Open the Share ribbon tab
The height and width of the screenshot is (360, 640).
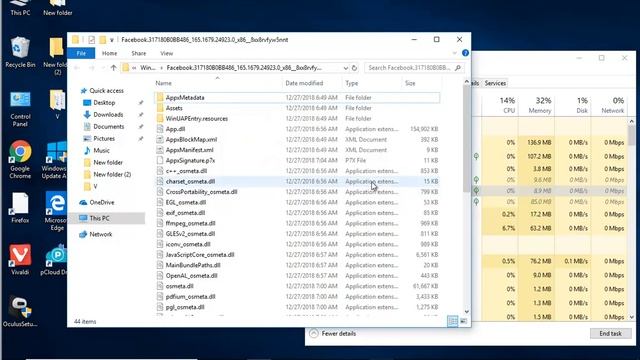[139, 53]
